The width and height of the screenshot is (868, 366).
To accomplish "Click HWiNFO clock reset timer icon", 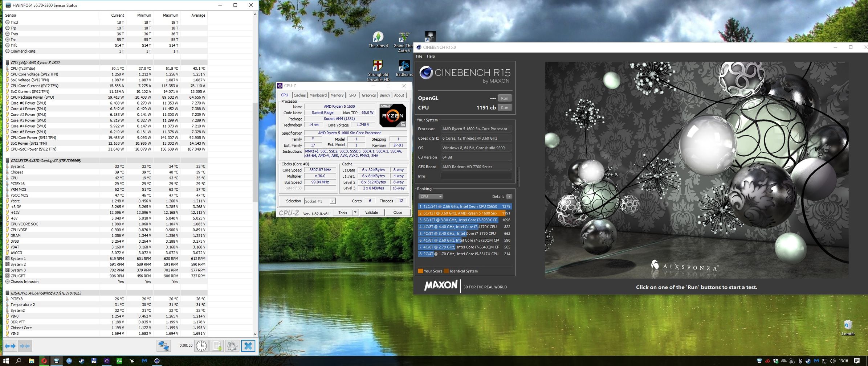I will [201, 346].
